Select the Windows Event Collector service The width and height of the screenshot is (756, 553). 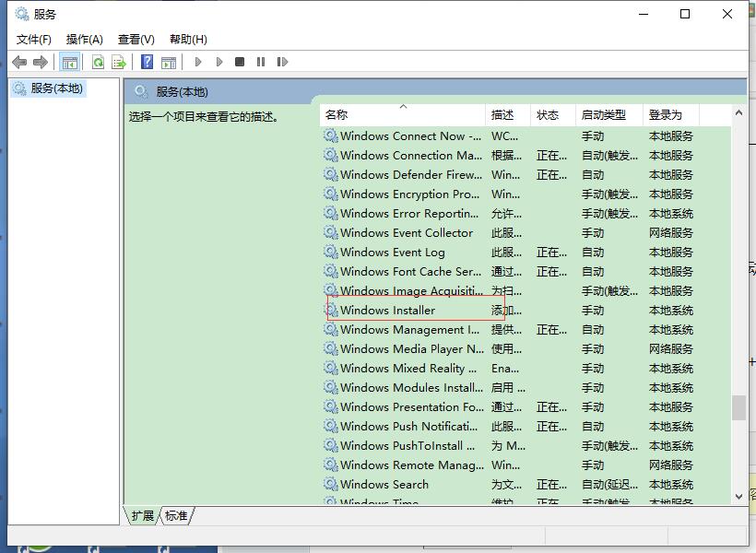(526, 233)
